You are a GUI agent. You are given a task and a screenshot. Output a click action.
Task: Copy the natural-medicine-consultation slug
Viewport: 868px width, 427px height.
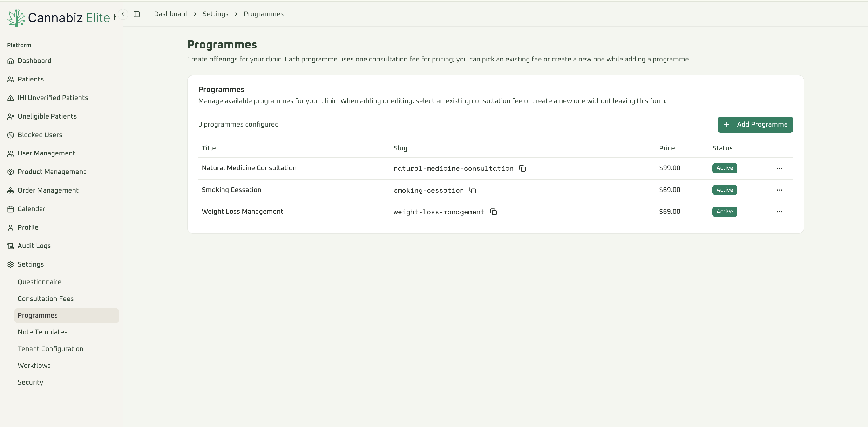click(522, 168)
